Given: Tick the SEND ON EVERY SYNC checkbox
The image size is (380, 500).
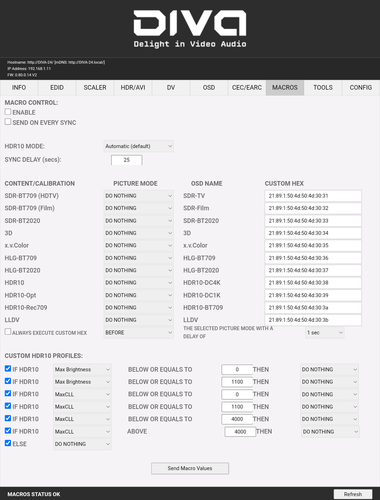Looking at the screenshot, I should coord(8,122).
